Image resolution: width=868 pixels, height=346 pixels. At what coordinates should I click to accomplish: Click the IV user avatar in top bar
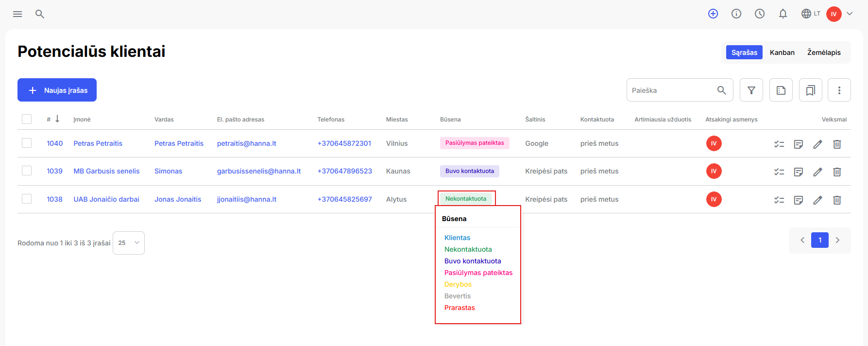coord(834,14)
